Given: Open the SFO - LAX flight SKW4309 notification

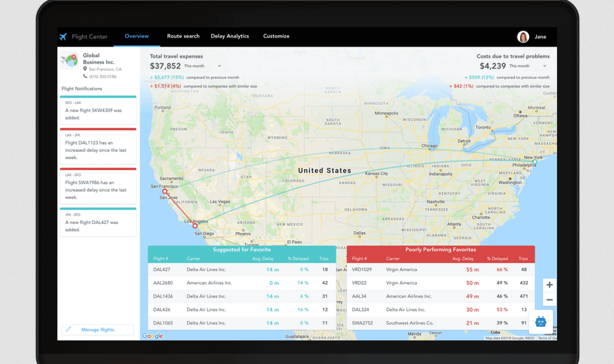Looking at the screenshot, I should [98, 111].
